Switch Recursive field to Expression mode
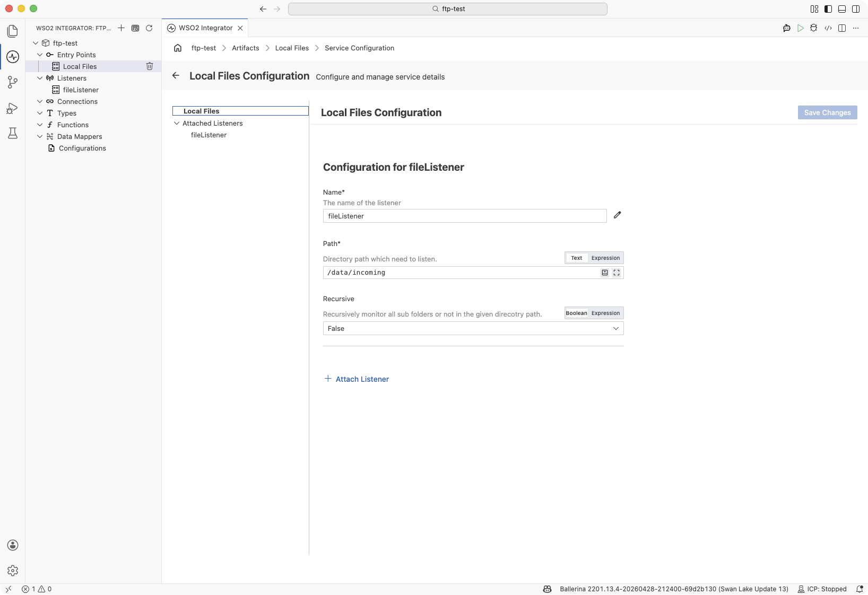The image size is (868, 595). [x=605, y=313]
